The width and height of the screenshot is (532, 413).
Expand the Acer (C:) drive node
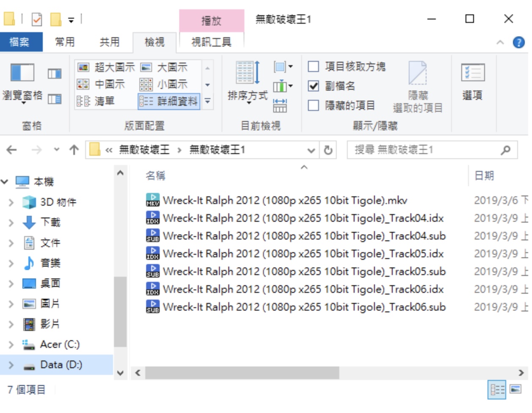click(x=11, y=344)
